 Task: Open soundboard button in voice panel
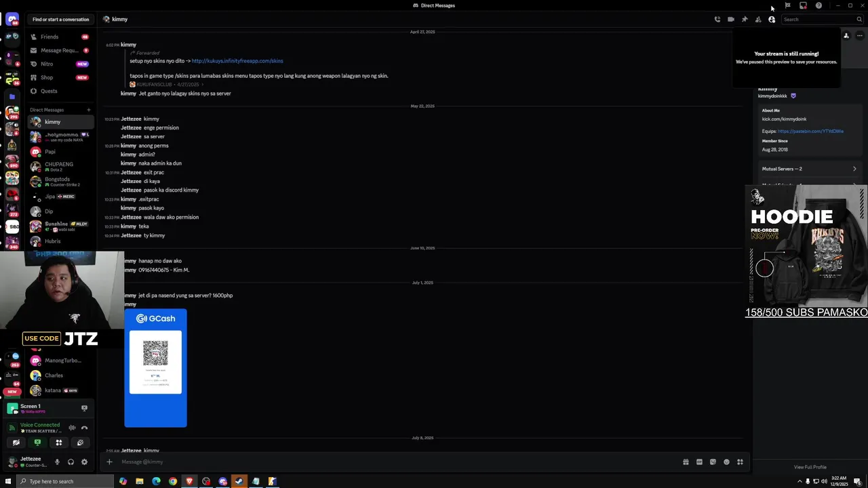(80, 443)
